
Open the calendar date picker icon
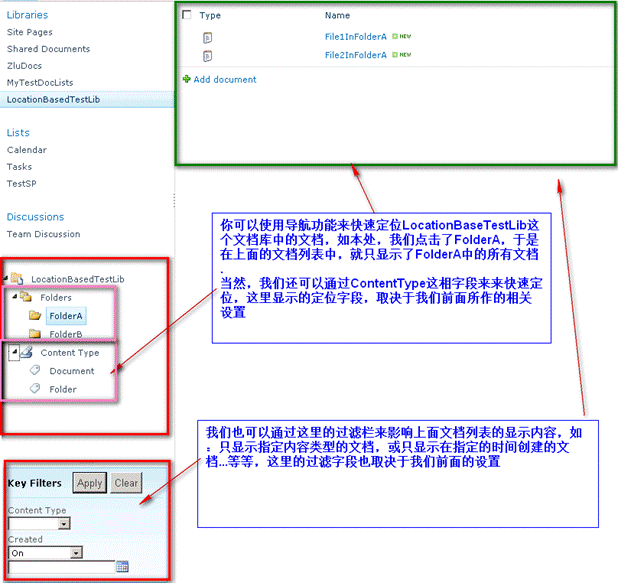click(x=123, y=567)
